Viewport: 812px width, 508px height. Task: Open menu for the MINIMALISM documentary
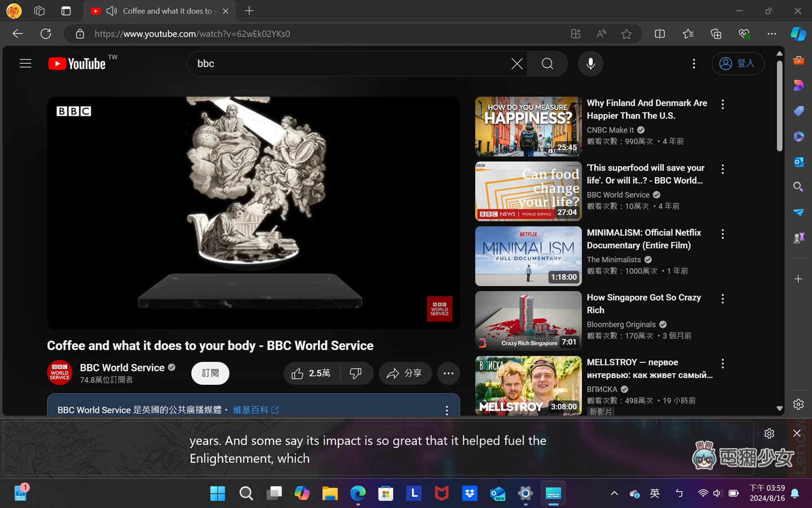pyautogui.click(x=722, y=234)
